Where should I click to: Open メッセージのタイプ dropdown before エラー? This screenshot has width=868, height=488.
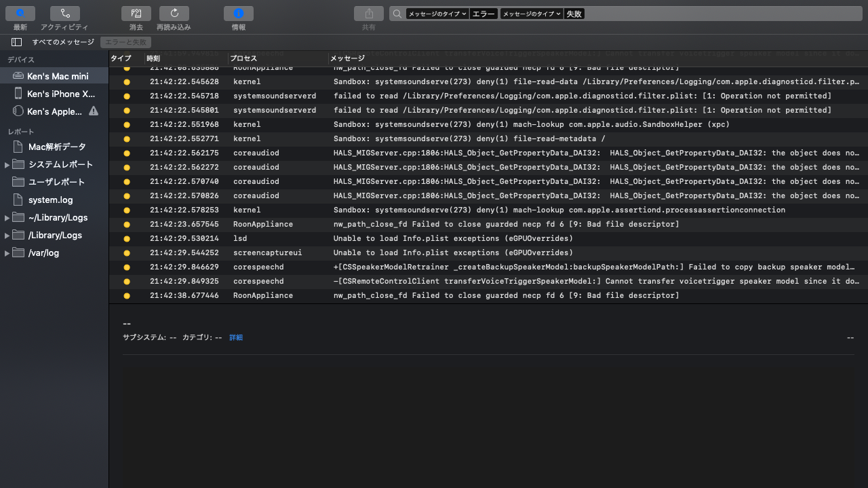pos(437,14)
